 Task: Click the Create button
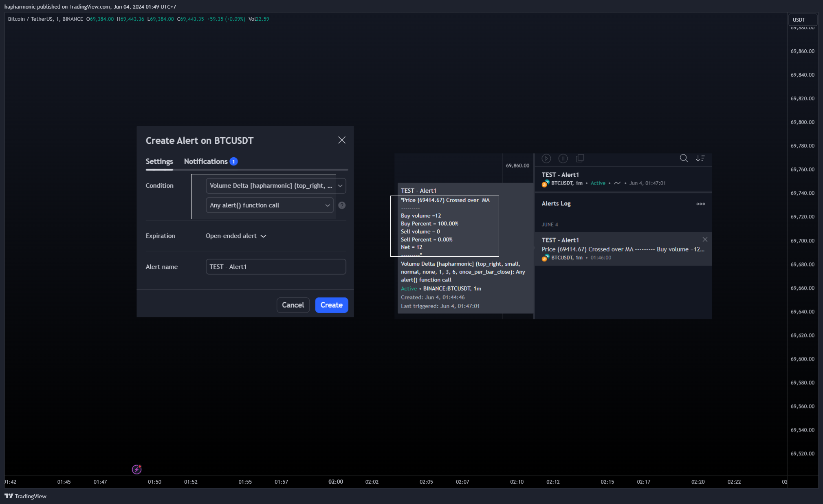(331, 305)
